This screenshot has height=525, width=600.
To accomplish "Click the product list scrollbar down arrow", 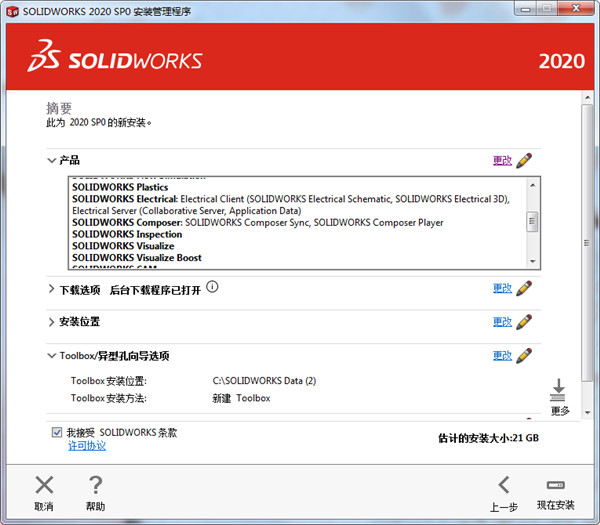I will click(533, 262).
